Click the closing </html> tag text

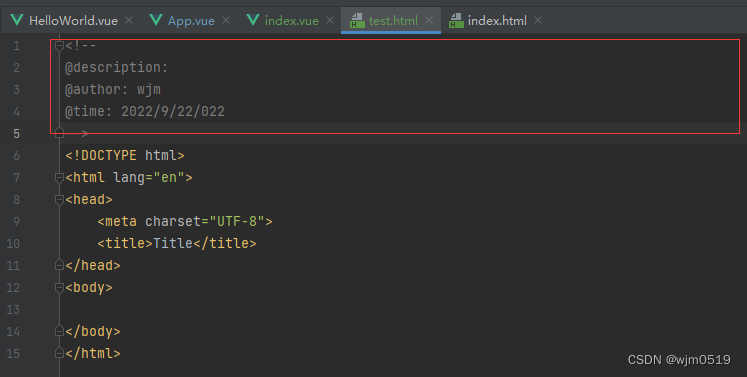point(93,353)
